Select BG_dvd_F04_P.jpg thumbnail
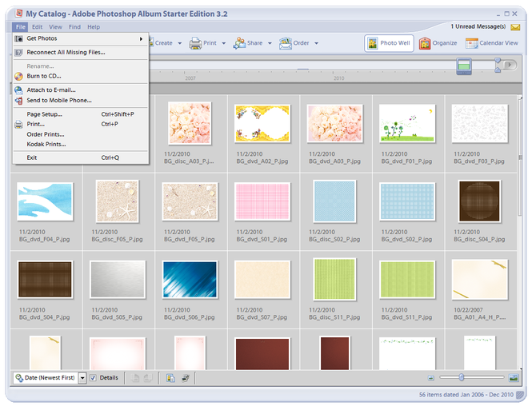The image size is (532, 406). click(x=45, y=201)
